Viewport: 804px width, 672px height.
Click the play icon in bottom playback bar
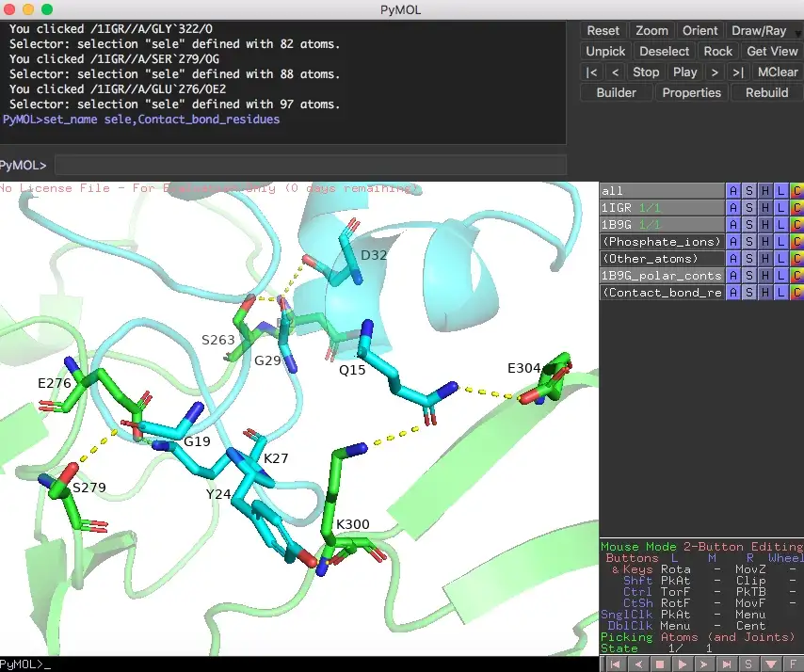click(x=682, y=664)
